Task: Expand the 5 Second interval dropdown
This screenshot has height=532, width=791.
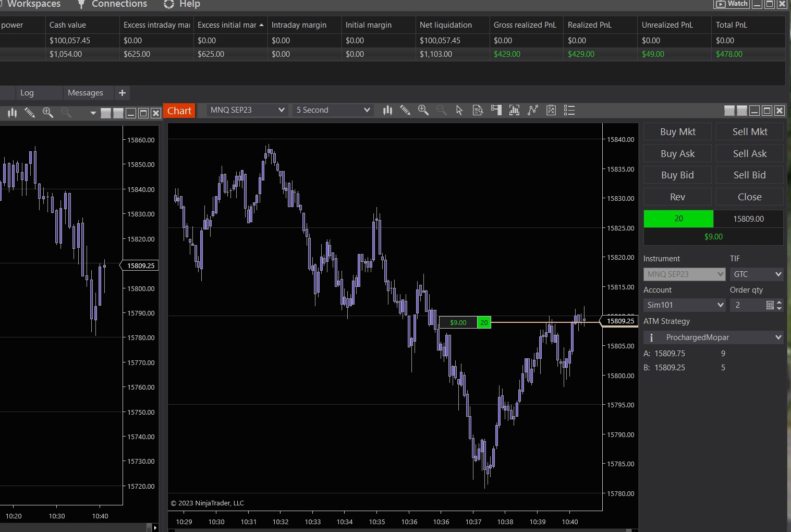Action: [333, 110]
